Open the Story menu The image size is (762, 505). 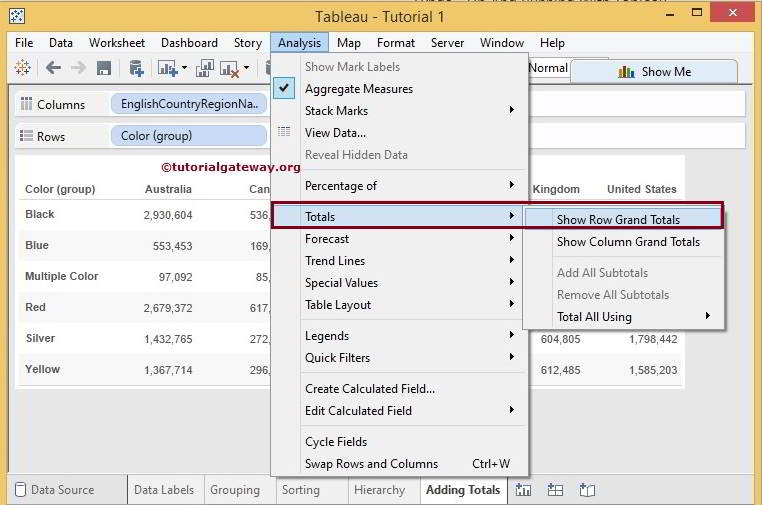248,43
